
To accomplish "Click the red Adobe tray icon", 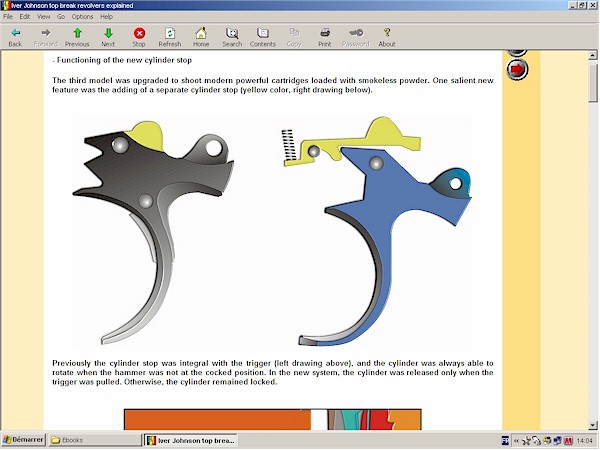I will 568,441.
